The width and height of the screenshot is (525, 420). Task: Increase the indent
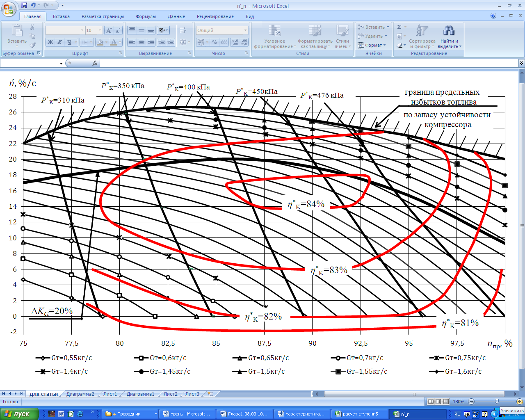[x=171, y=42]
